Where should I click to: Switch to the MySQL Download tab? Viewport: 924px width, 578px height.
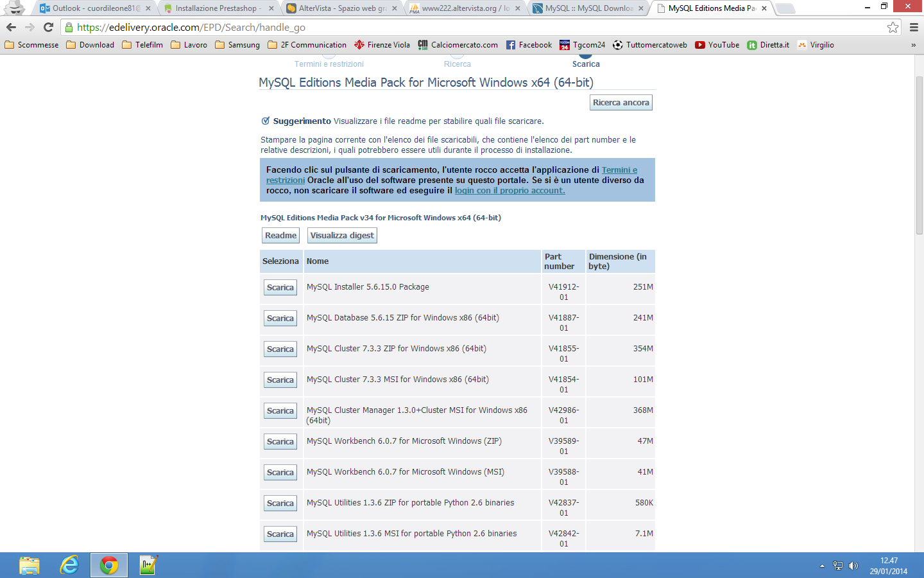tap(586, 8)
